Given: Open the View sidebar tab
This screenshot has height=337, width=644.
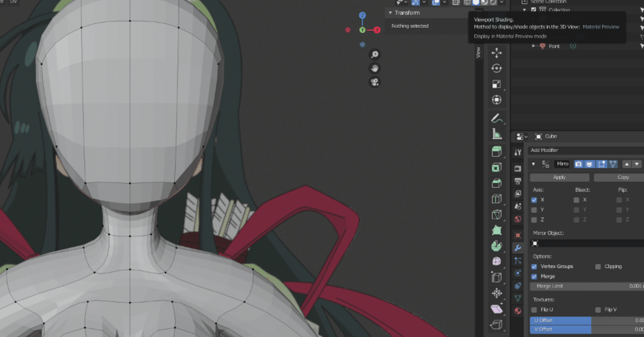Looking at the screenshot, I should (478, 53).
